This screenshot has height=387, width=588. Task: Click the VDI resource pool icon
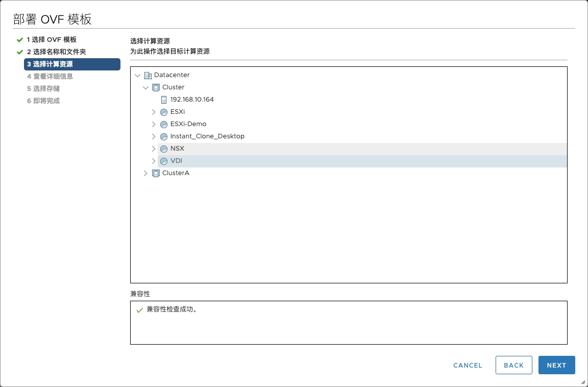pos(164,161)
